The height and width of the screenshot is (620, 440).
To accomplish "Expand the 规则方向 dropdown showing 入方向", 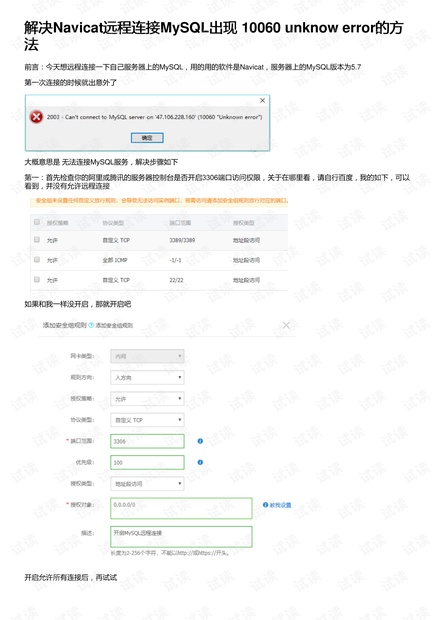I will (147, 377).
